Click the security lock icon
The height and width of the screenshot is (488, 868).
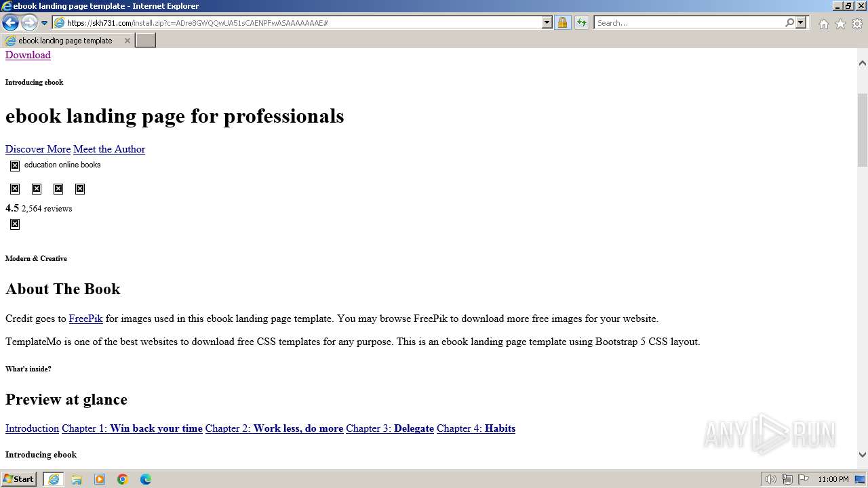click(562, 23)
